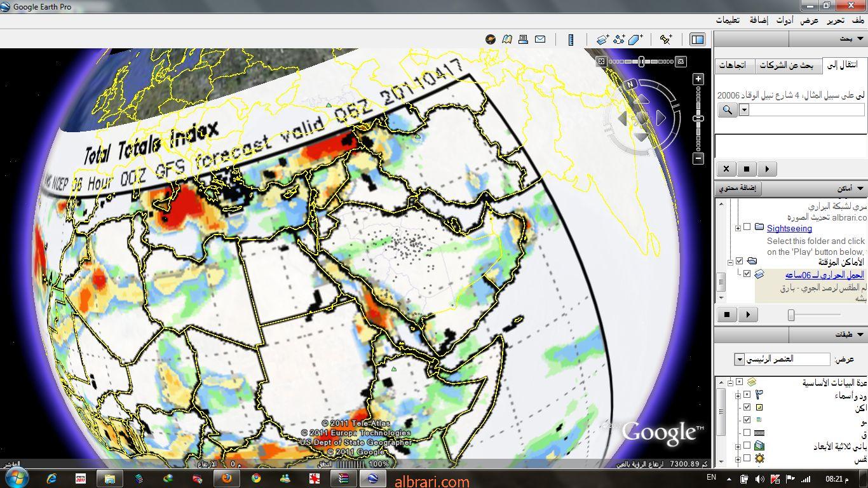Add a path toolbar icon

[x=619, y=39]
